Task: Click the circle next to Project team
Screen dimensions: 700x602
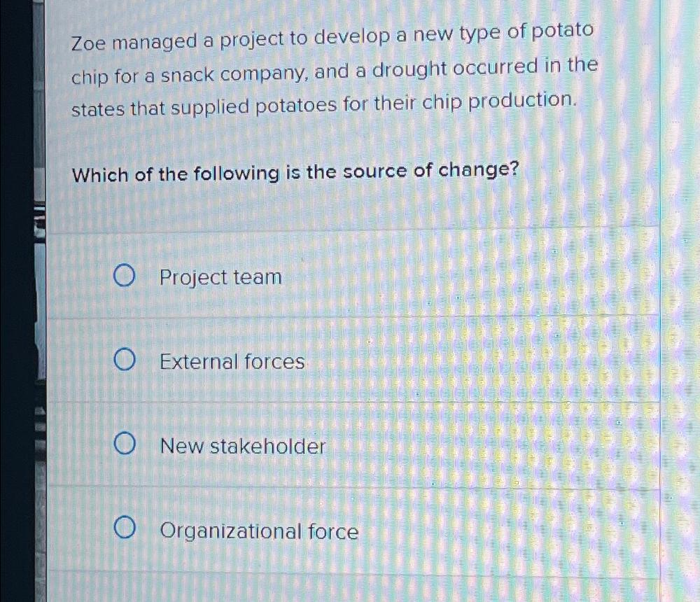Action: pyautogui.click(x=125, y=275)
